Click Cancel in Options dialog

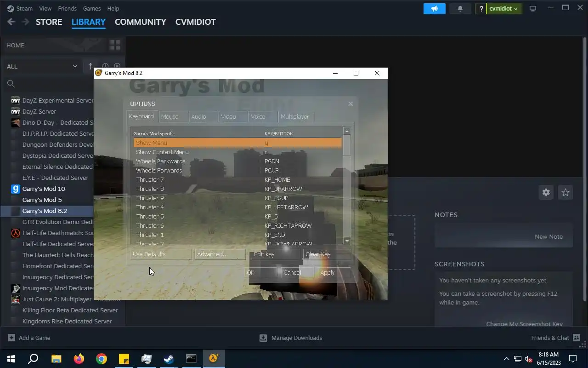tap(297, 272)
